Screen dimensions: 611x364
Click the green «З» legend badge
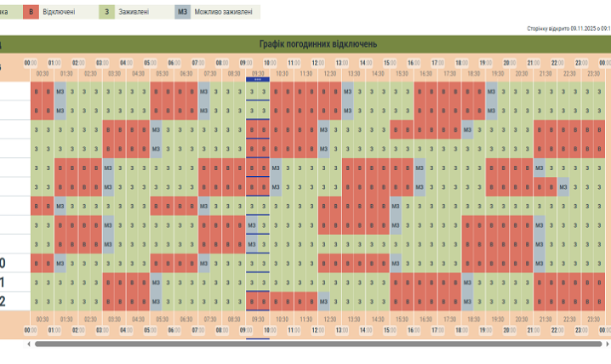106,12
